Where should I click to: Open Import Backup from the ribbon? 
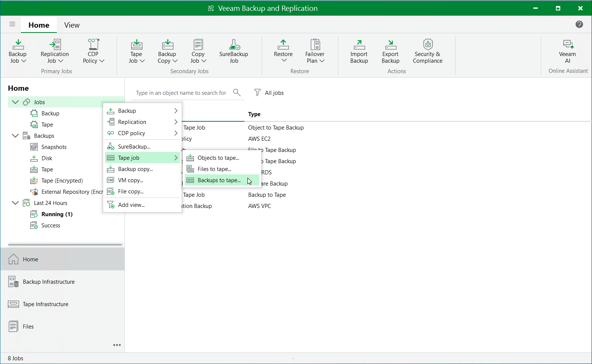pyautogui.click(x=359, y=51)
